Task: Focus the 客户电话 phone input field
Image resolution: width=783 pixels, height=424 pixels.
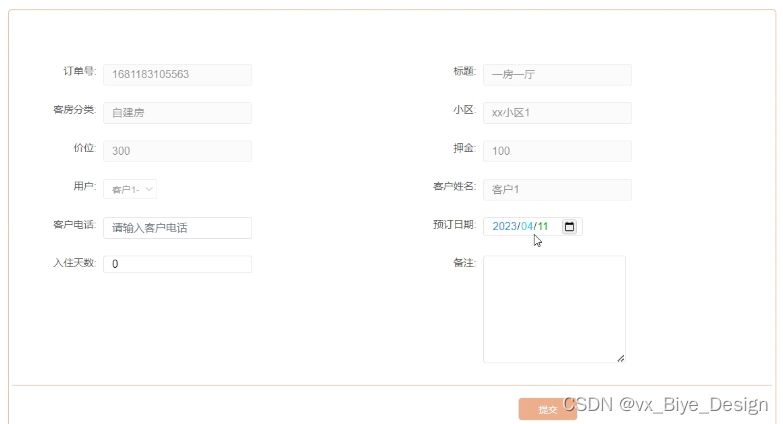Action: tap(177, 228)
